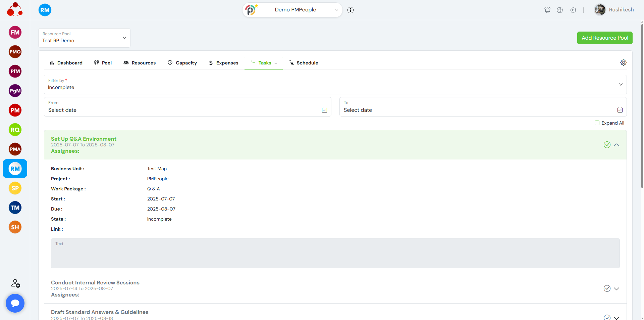Enable the Expand All checkbox

pos(597,123)
